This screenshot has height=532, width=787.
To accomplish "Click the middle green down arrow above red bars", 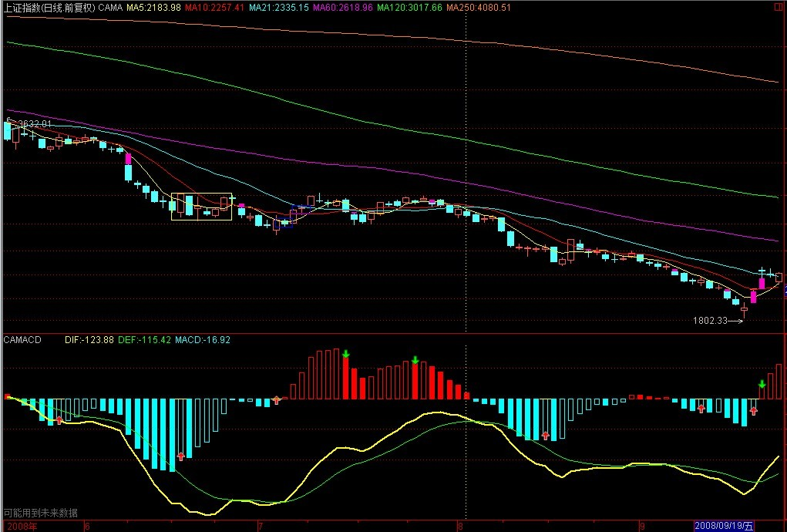I will pos(415,359).
